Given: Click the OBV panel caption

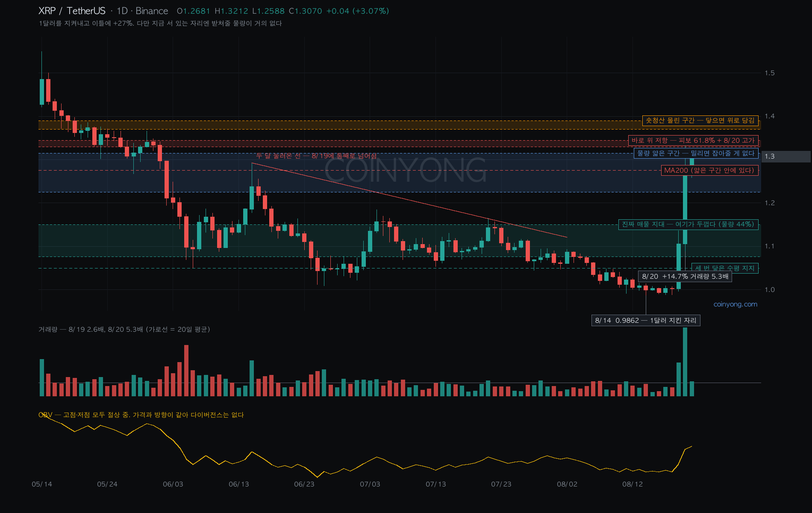Looking at the screenshot, I should pyautogui.click(x=141, y=415).
